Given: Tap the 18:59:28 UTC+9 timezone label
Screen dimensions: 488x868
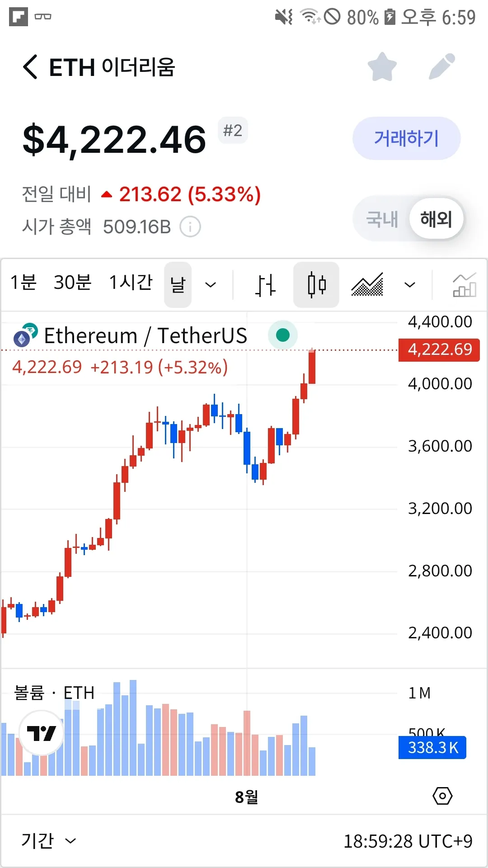Looking at the screenshot, I should pyautogui.click(x=408, y=841).
